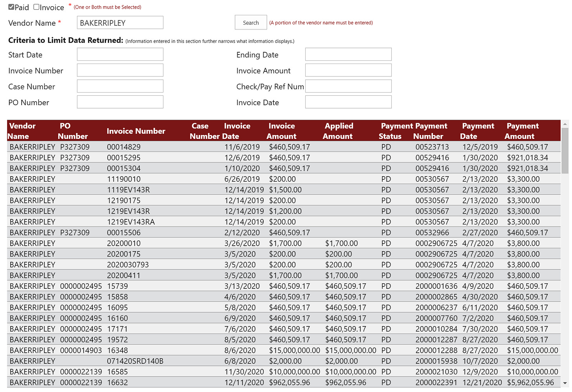This screenshot has width=572, height=392.
Task: Click the Start Date field
Action: [120, 54]
